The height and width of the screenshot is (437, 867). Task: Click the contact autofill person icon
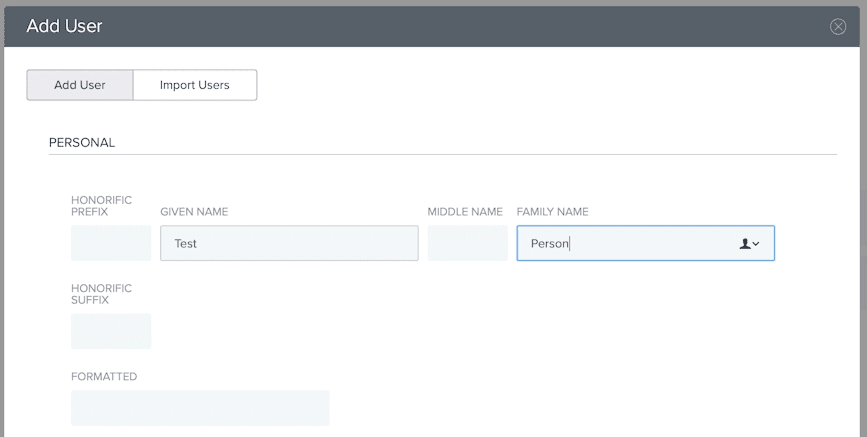[x=744, y=243]
